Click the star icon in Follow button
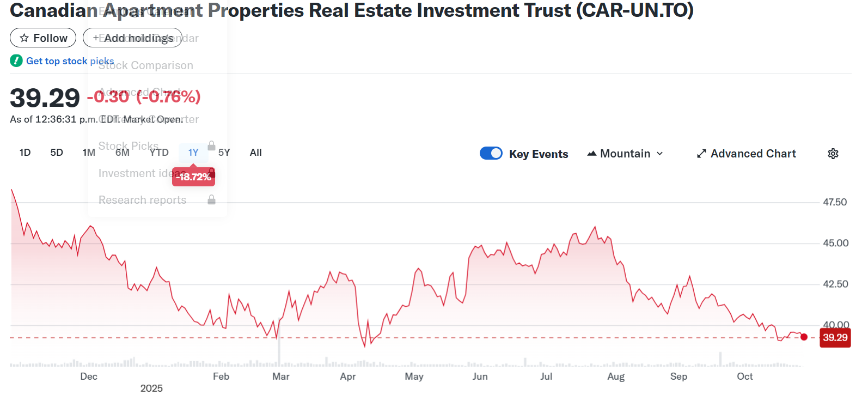This screenshot has height=401, width=868. pos(24,38)
